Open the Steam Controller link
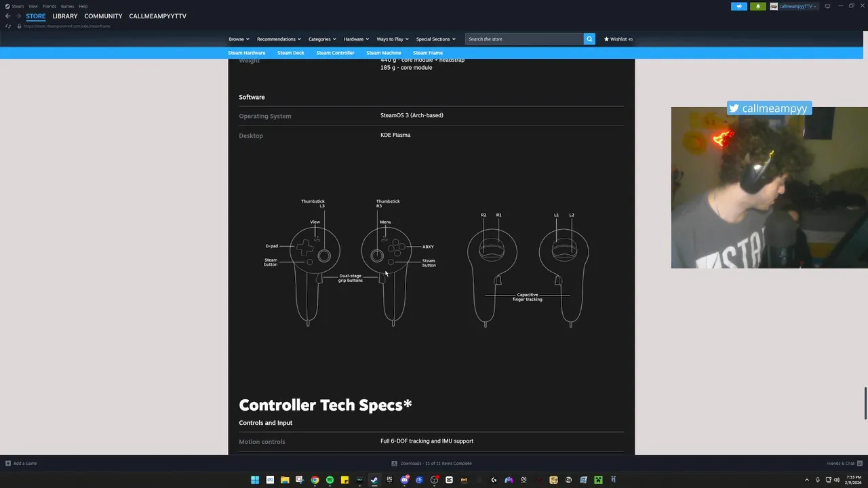The height and width of the screenshot is (488, 868). click(x=335, y=53)
